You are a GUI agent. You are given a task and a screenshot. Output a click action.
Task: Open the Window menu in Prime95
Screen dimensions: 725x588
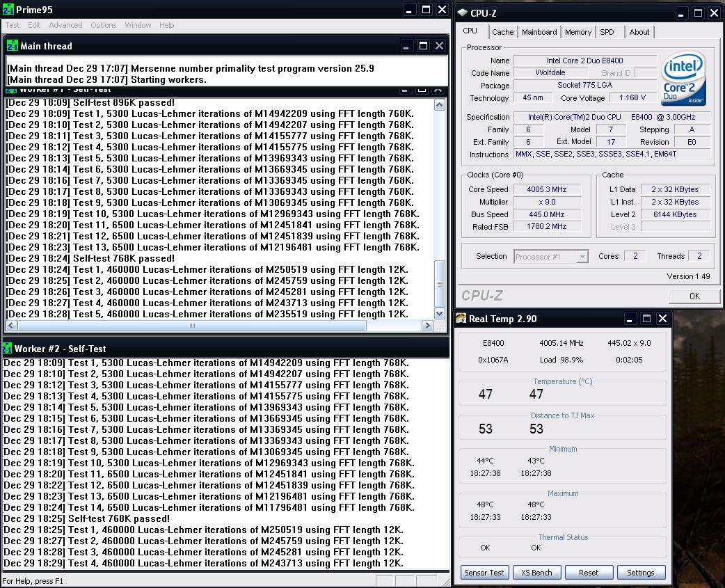138,25
